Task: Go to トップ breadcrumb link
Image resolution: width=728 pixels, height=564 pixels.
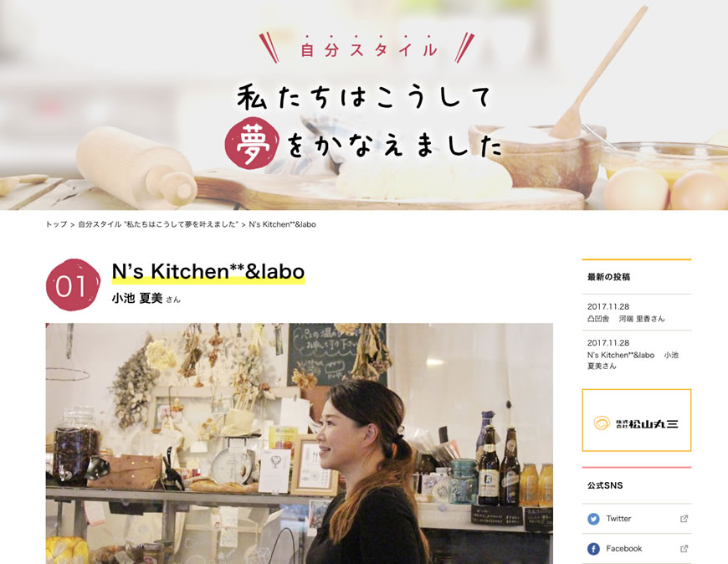Action: tap(56, 224)
